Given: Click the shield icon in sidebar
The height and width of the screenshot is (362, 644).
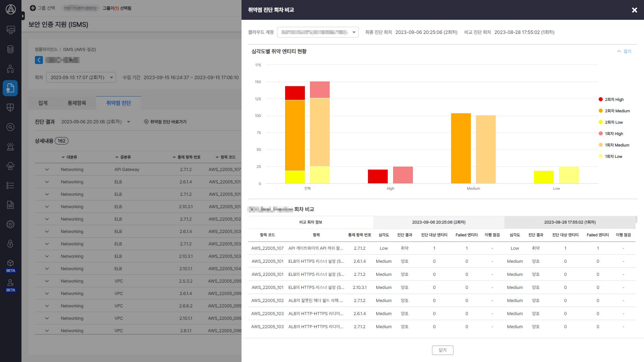Looking at the screenshot, I should pyautogui.click(x=10, y=108).
